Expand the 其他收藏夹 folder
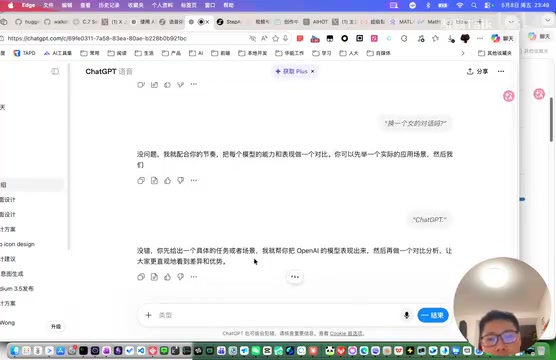 (x=495, y=53)
